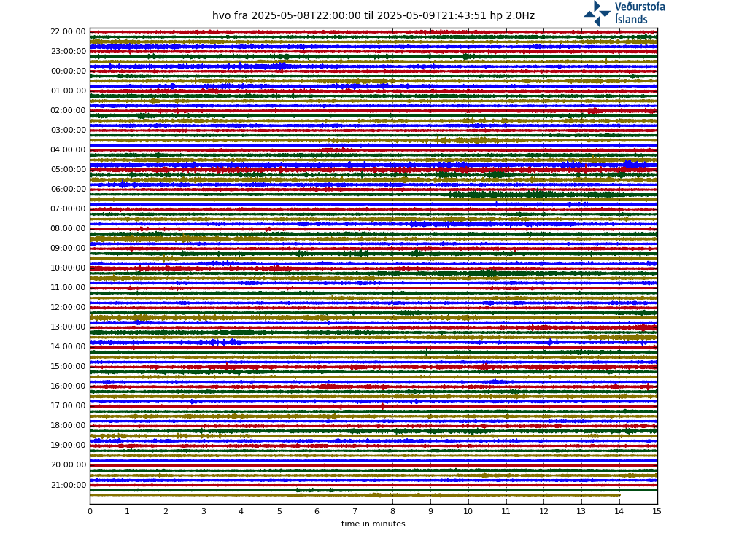This screenshot has height=560, width=747.
Task: Click the minute-axis tick label 10
Action: point(468,511)
